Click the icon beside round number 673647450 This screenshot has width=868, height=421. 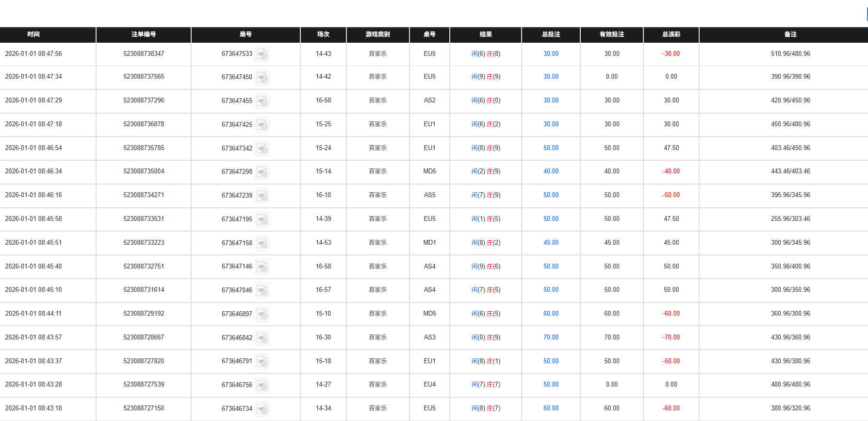pyautogui.click(x=262, y=78)
